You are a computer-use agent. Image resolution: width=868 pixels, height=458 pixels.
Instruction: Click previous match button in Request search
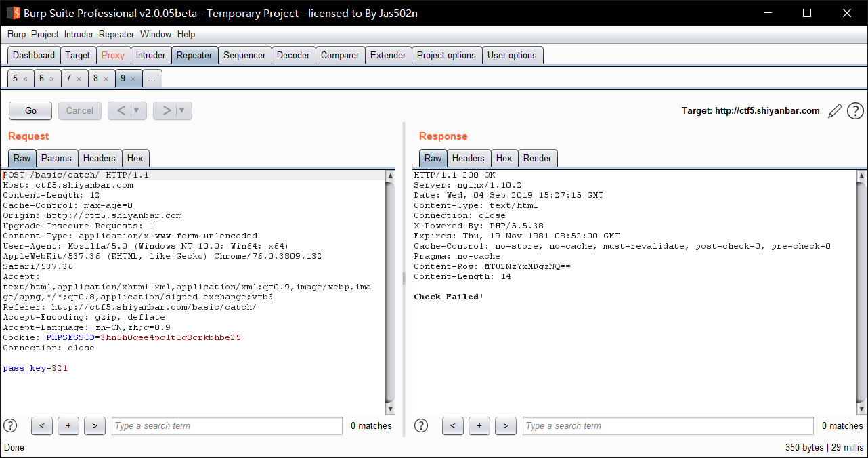42,425
